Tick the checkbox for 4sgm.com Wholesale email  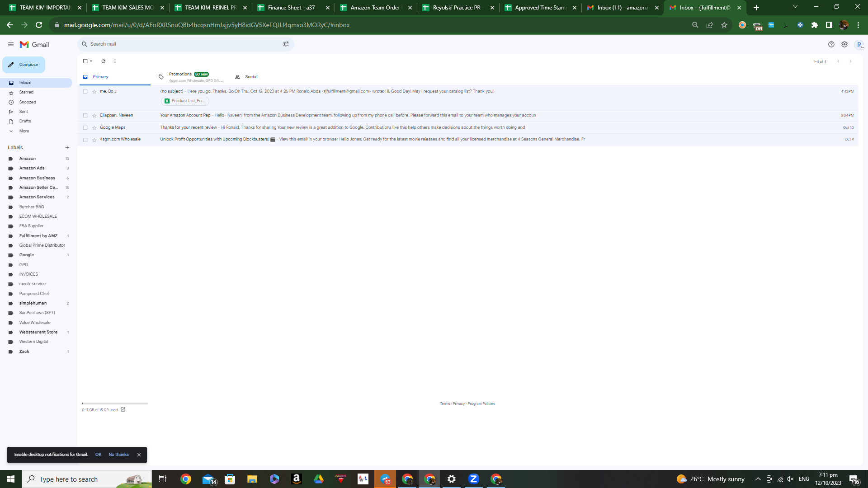tap(85, 140)
